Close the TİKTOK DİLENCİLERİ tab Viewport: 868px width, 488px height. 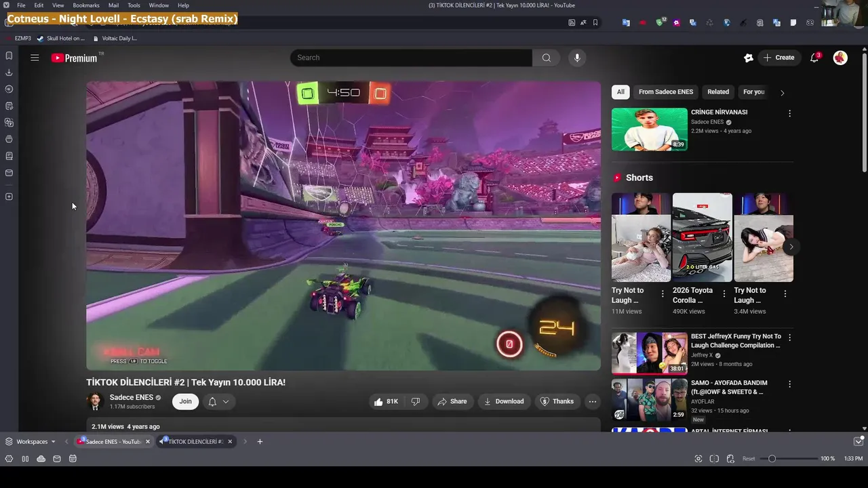click(230, 441)
